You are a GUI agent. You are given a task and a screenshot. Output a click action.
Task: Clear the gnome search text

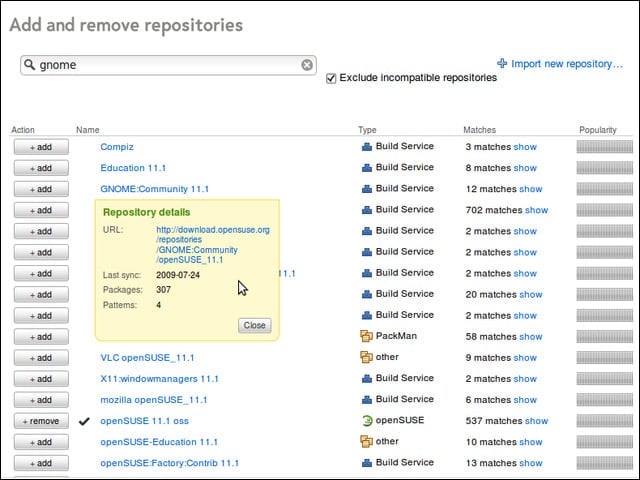coord(307,64)
